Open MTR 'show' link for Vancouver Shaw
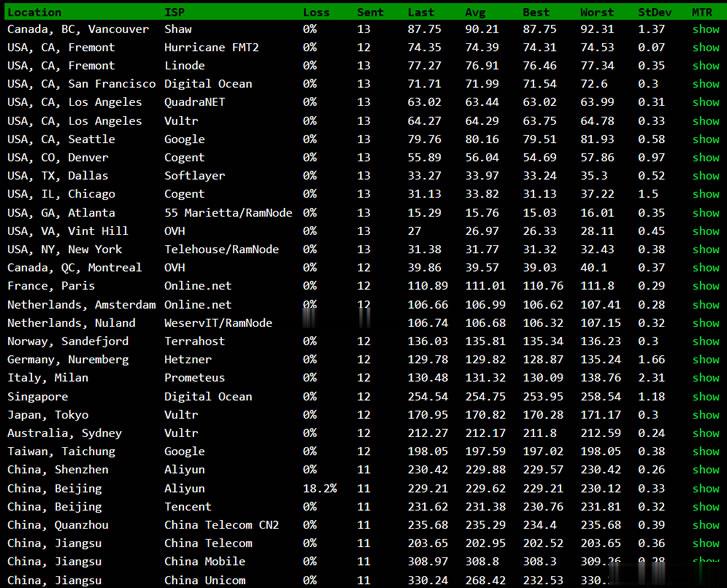This screenshot has width=727, height=588. tap(706, 29)
